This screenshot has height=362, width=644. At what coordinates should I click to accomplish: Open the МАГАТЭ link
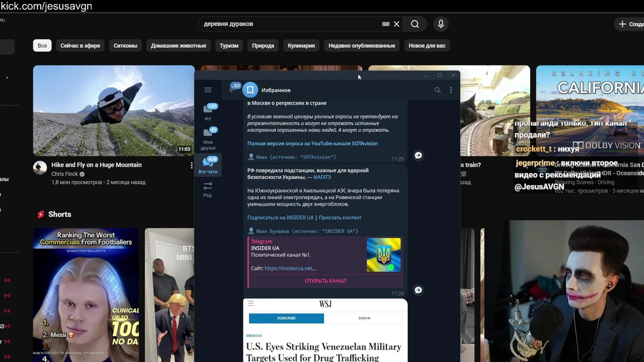pyautogui.click(x=322, y=177)
